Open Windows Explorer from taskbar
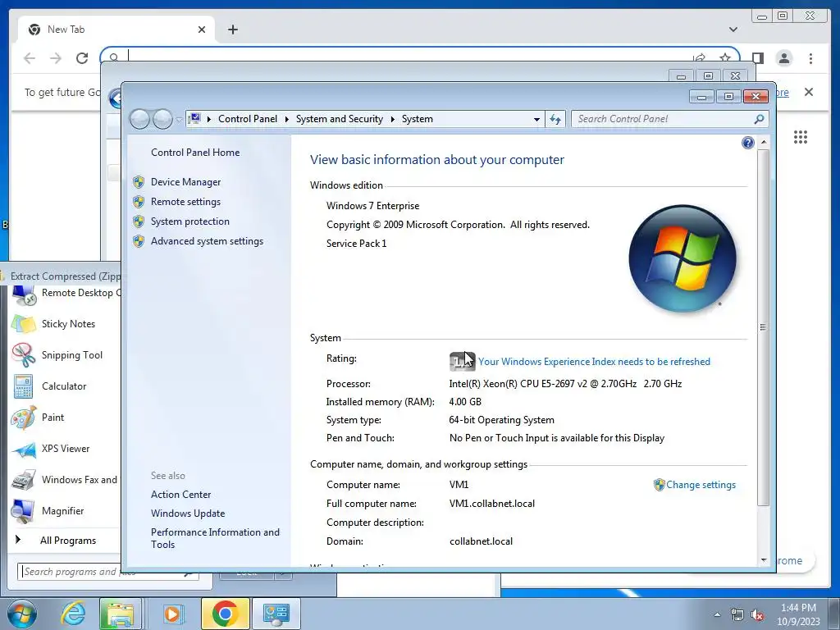Screen dimensions: 840x630 click(x=120, y=614)
